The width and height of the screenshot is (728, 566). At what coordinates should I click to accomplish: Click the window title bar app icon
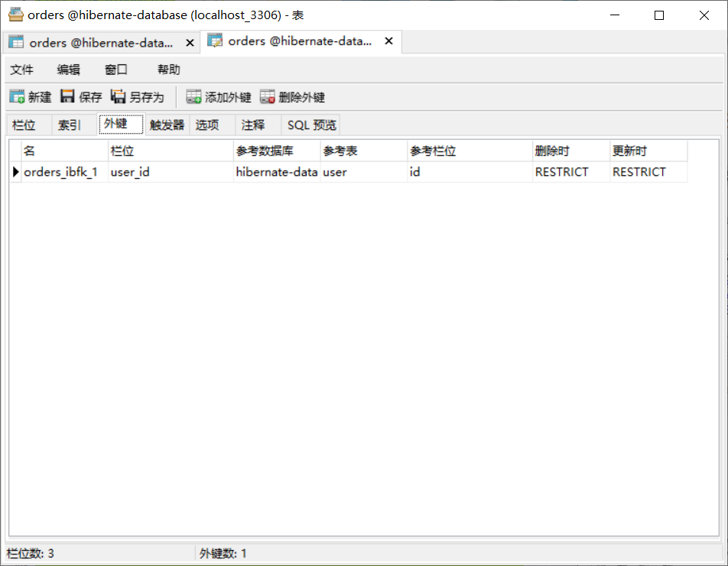16,15
